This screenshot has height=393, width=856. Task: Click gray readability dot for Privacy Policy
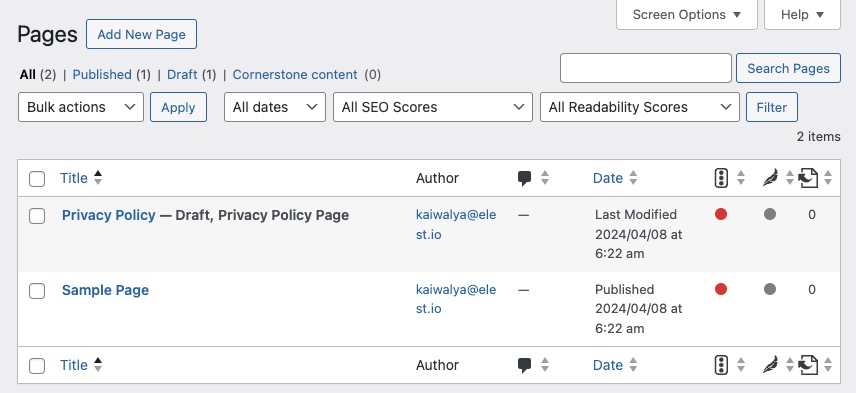coord(770,215)
